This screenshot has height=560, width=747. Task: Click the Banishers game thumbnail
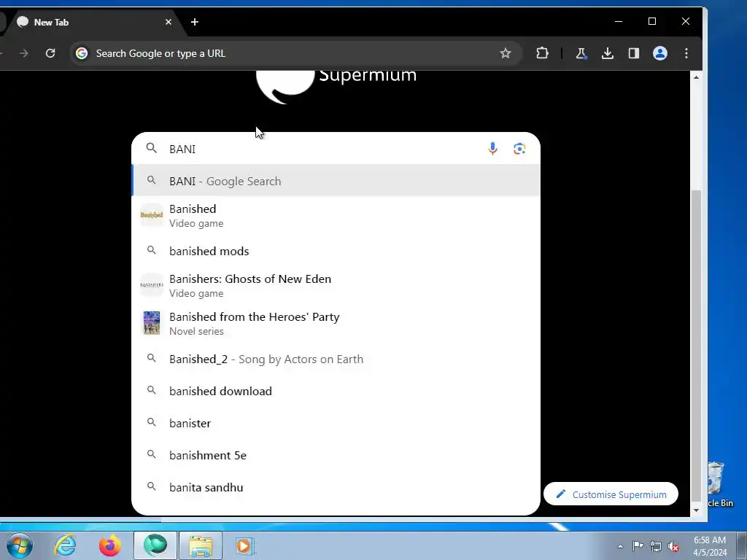click(152, 285)
